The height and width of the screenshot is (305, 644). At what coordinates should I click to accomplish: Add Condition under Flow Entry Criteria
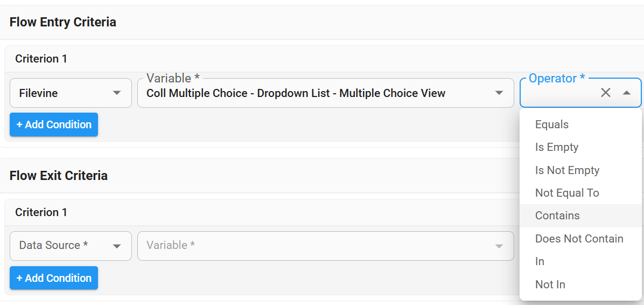point(54,124)
